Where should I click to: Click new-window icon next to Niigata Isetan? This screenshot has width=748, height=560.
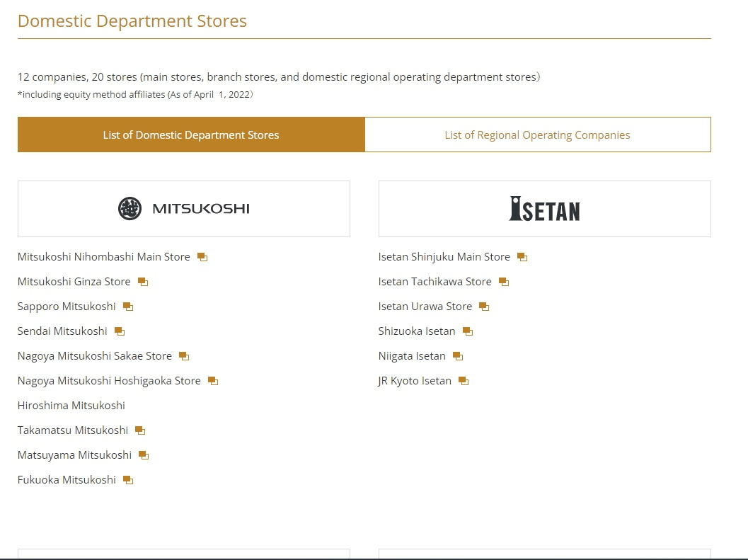click(x=457, y=357)
